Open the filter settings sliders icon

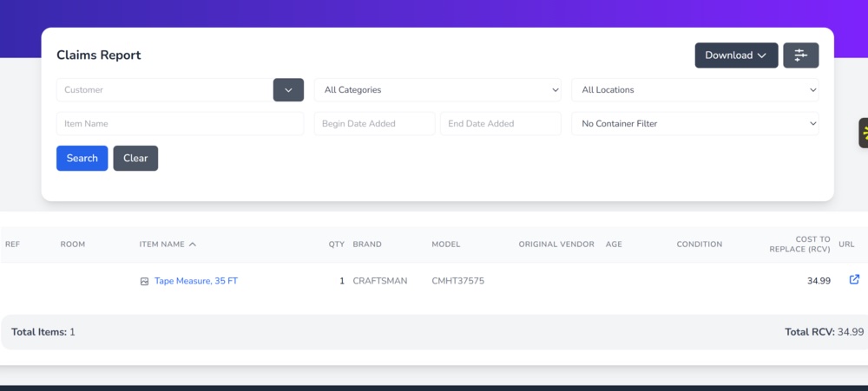pyautogui.click(x=800, y=55)
